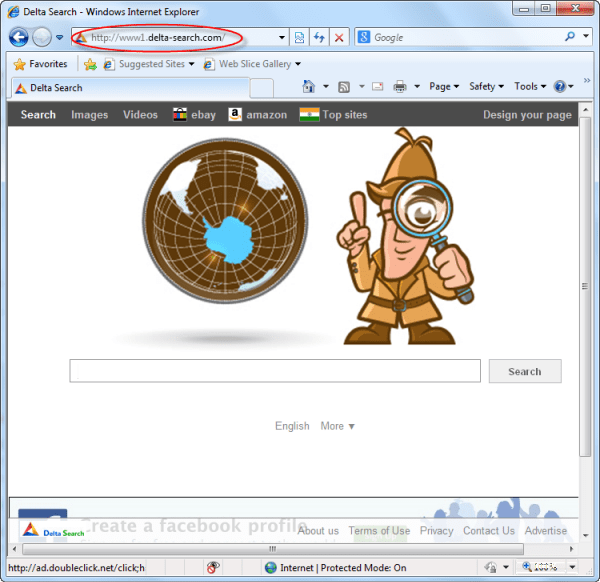The height and width of the screenshot is (582, 600).
Task: Open Suggested Sites dropdown
Action: click(x=149, y=64)
